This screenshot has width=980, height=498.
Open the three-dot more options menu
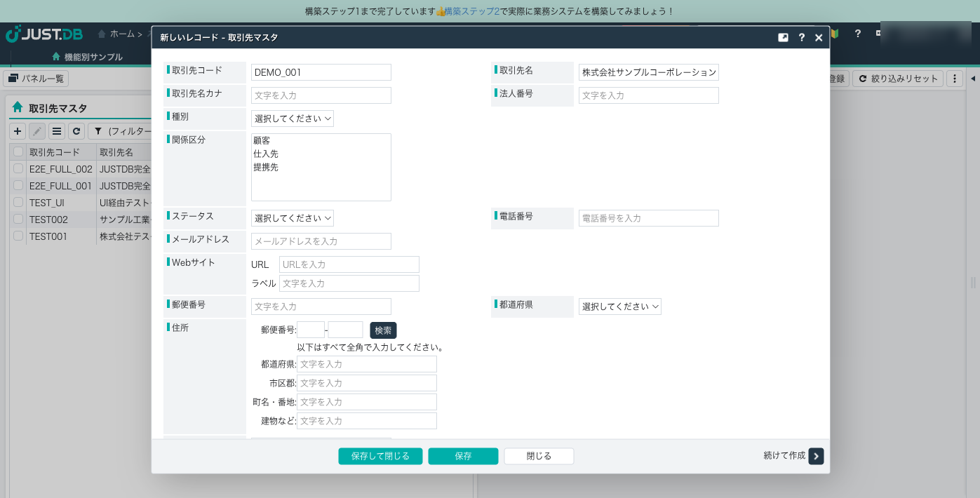[954, 79]
